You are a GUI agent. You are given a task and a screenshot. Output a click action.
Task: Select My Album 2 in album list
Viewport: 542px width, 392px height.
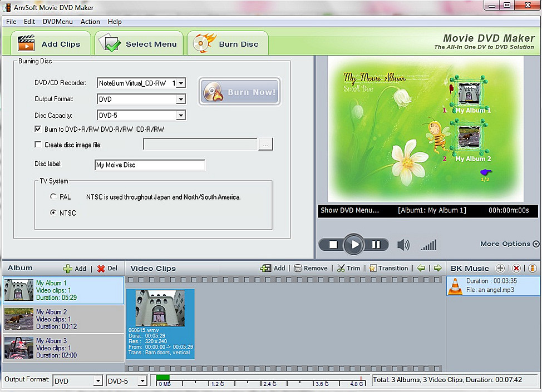pos(63,319)
